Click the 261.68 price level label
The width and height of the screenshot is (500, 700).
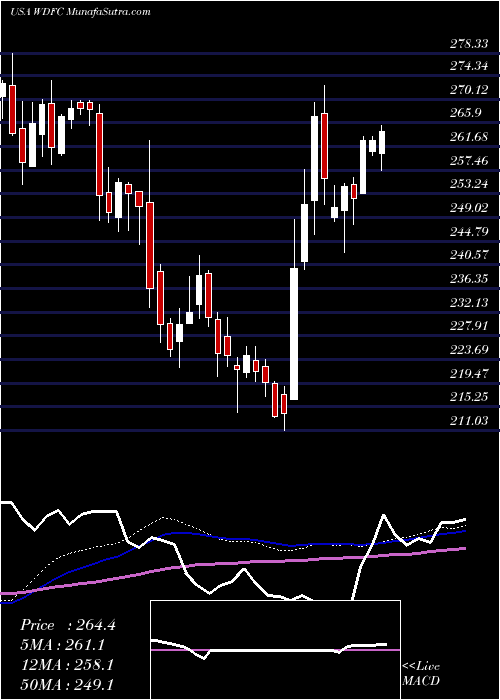coord(468,137)
